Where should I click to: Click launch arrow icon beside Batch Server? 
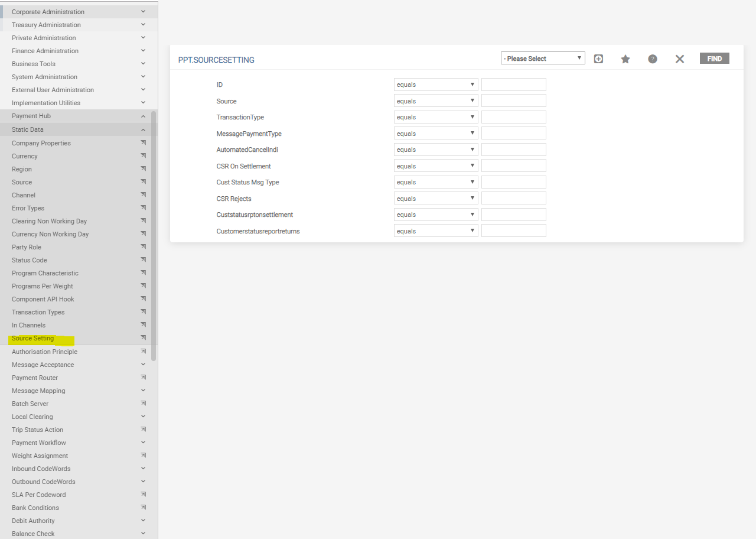[143, 404]
